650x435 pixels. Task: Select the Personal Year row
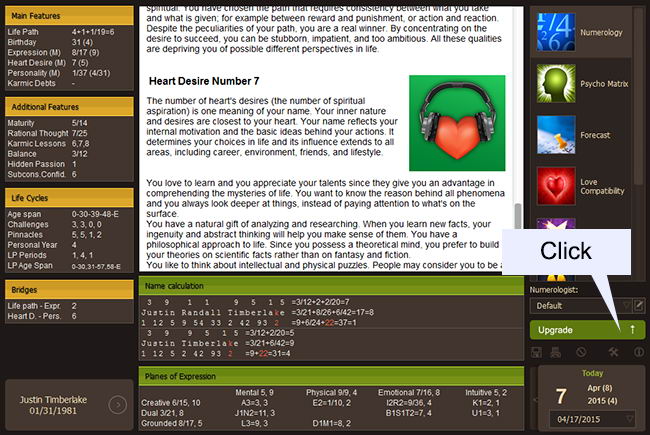click(x=69, y=245)
